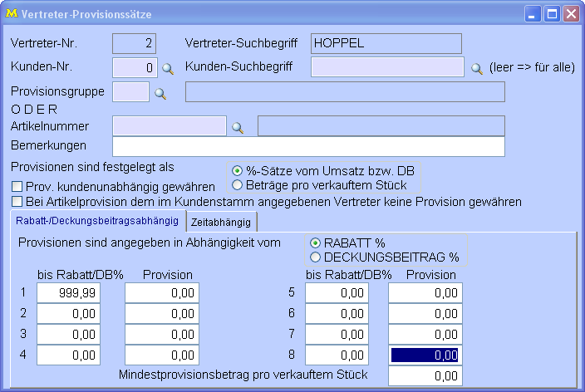
Task: Click the Kunden-Suchbegriff input field
Action: [x=387, y=66]
